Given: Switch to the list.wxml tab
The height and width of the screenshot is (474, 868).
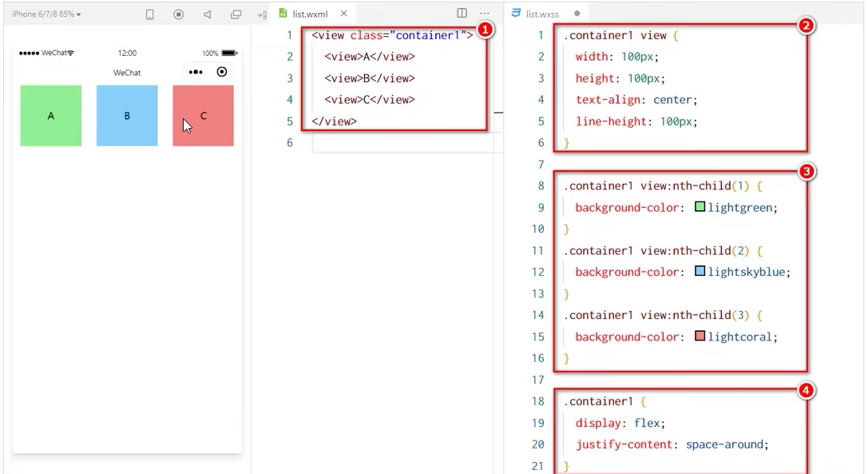Looking at the screenshot, I should pyautogui.click(x=309, y=14).
